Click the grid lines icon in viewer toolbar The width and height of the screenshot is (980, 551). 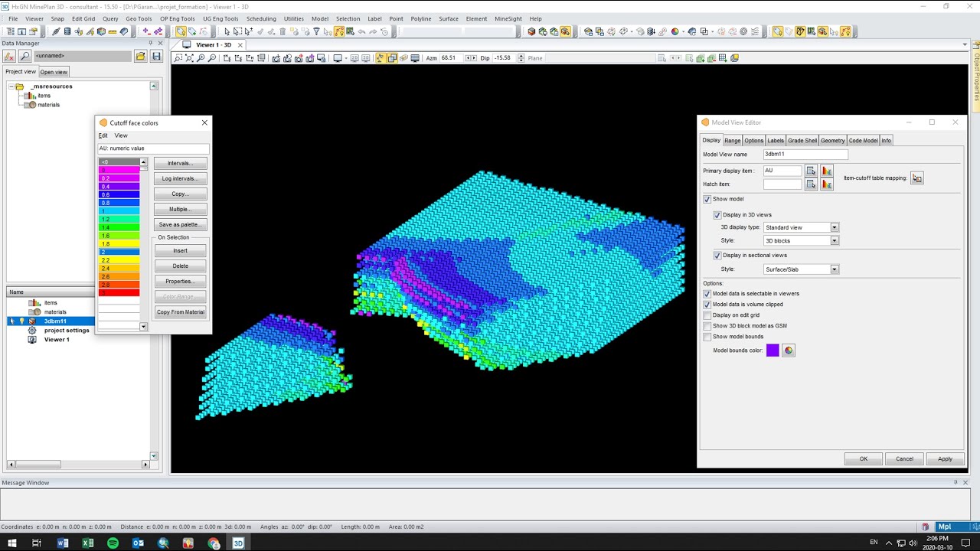415,58
